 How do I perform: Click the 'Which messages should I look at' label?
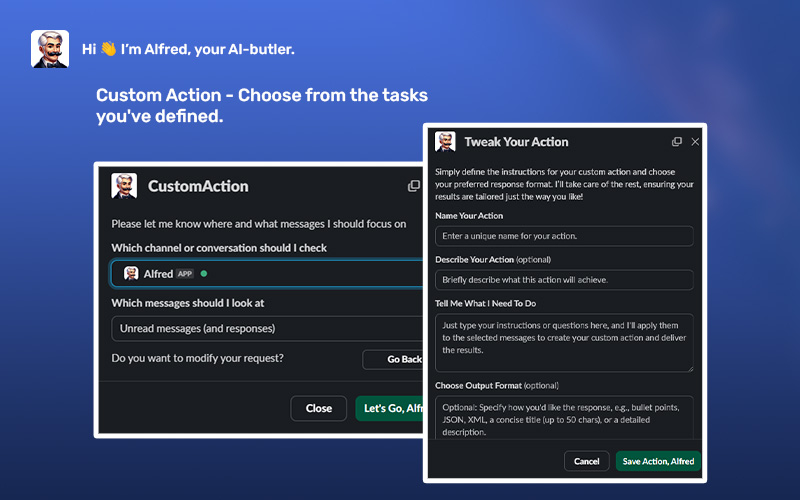pos(188,303)
